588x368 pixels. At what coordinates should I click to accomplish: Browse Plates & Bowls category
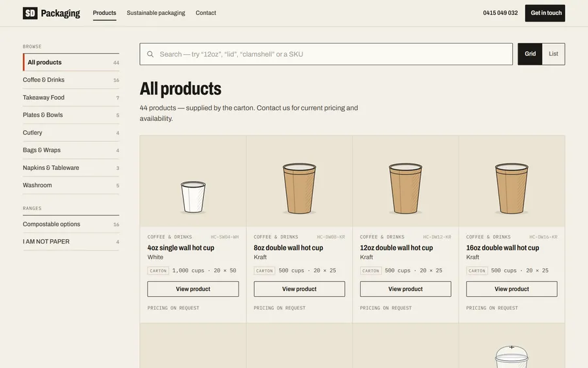coord(71,115)
